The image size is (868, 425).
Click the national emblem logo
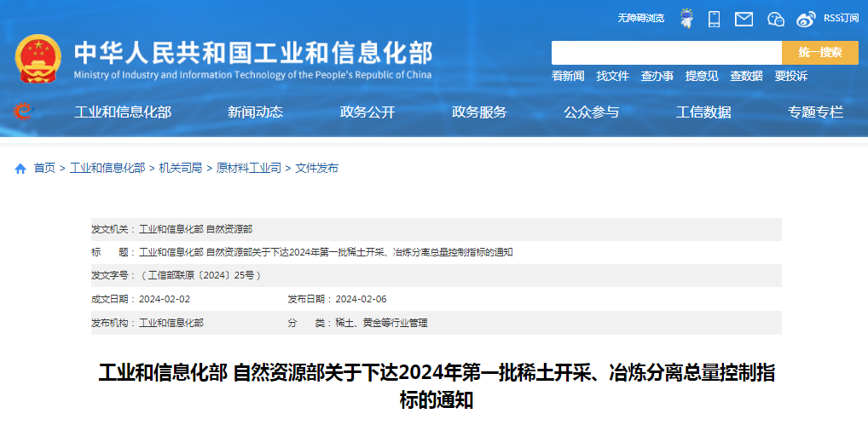38,60
